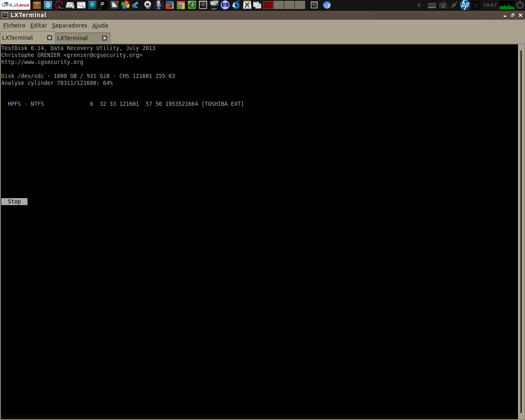525x420 pixels.
Task: Open the Editar menu
Action: pyautogui.click(x=39, y=25)
